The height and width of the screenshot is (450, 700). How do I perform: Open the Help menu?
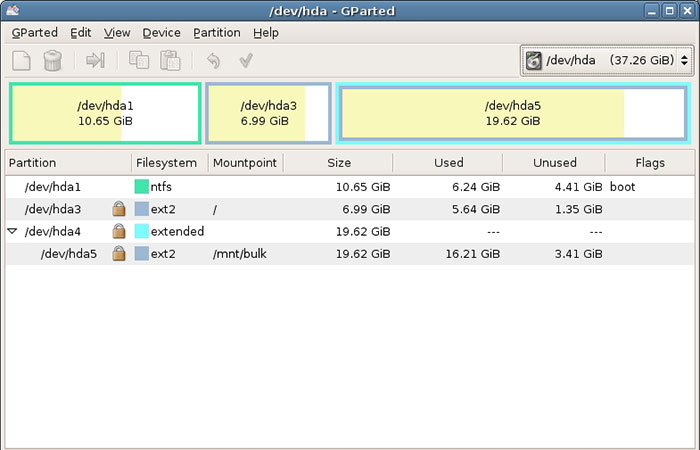click(266, 33)
